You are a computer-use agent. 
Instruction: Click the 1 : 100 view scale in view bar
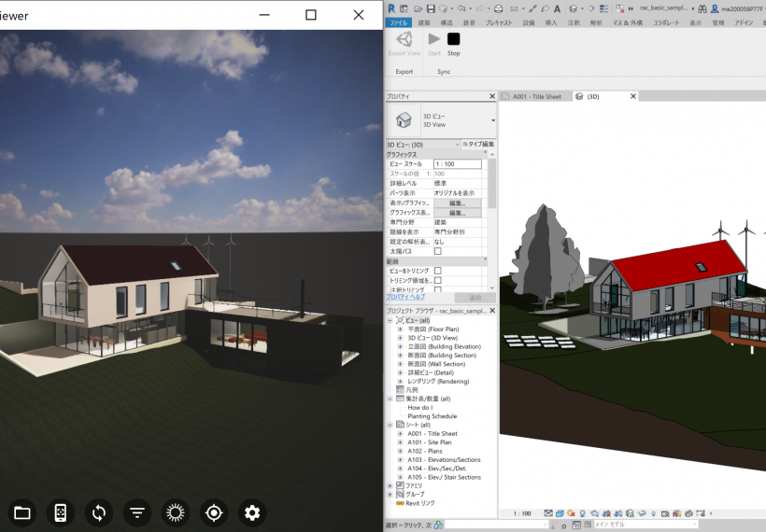coord(522,513)
